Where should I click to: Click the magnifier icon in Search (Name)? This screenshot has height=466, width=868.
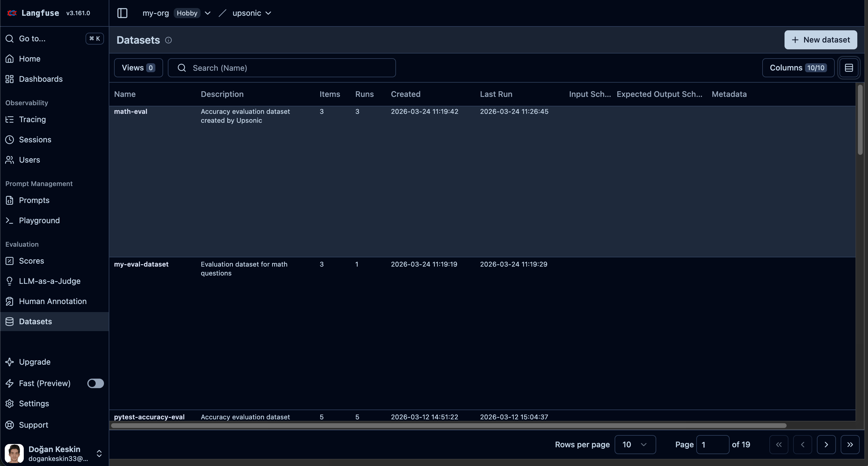pos(182,68)
